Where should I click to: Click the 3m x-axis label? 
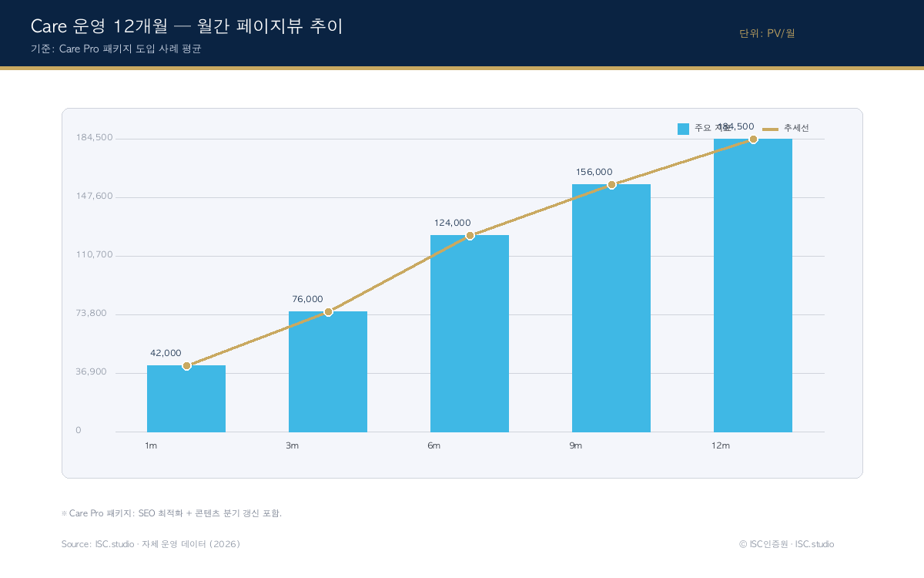293,446
